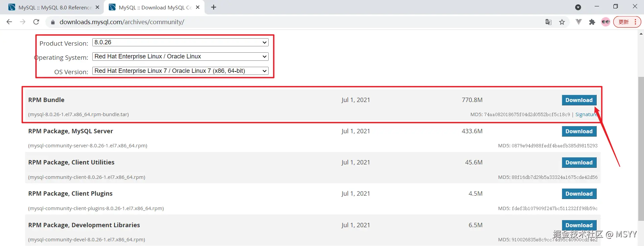Bookmark this page with star icon
The image size is (644, 246).
pyautogui.click(x=562, y=22)
